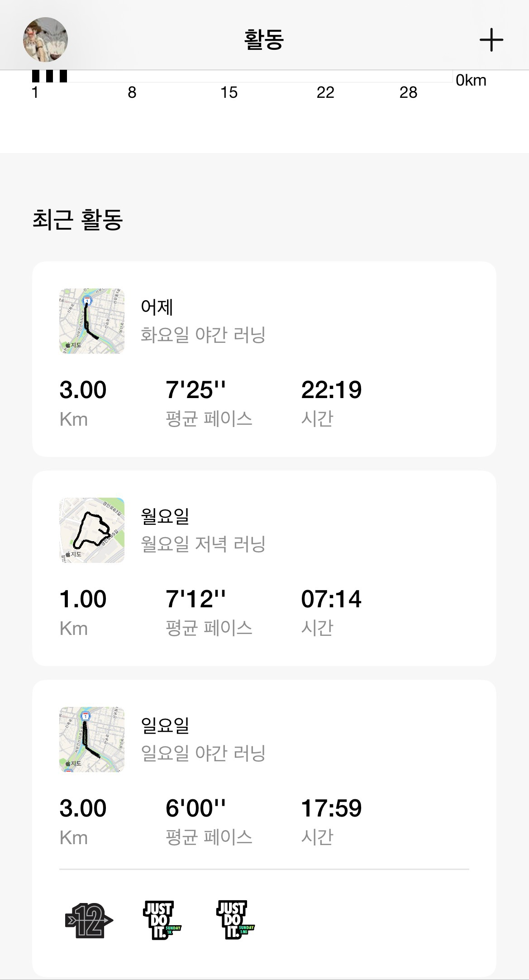529x980 pixels.
Task: Tap the 최근 활동 section heading
Action: tap(77, 220)
